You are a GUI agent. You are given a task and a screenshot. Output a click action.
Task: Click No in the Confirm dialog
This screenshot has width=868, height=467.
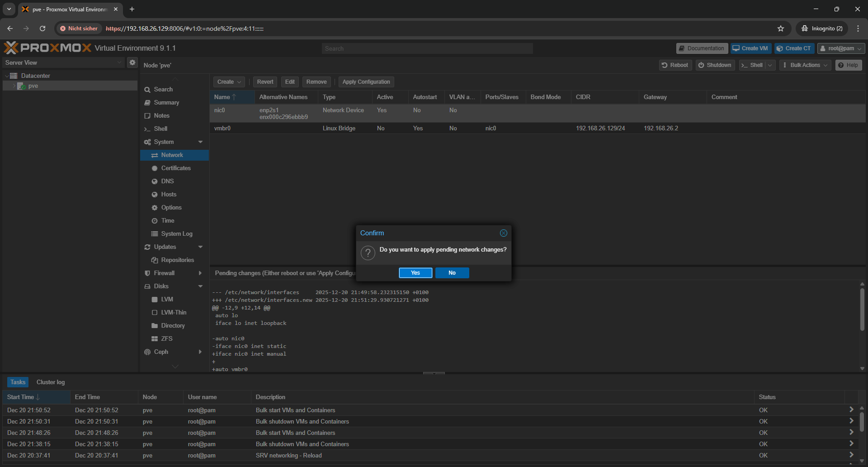tap(452, 273)
